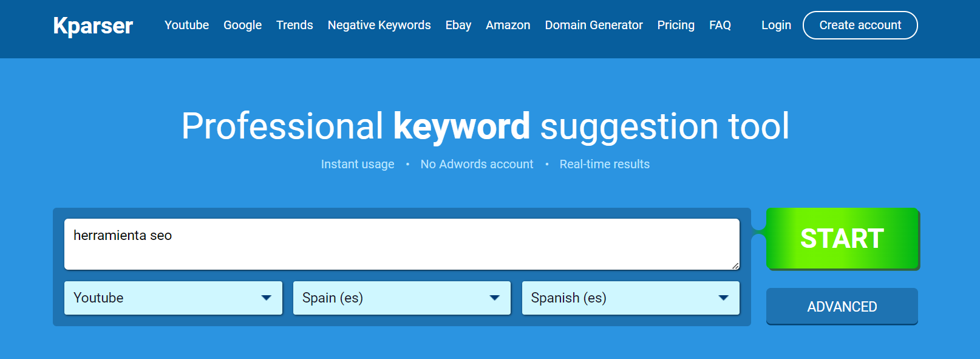Viewport: 980px width, 359px height.
Task: Click 'Instant usage' text
Action: [358, 164]
